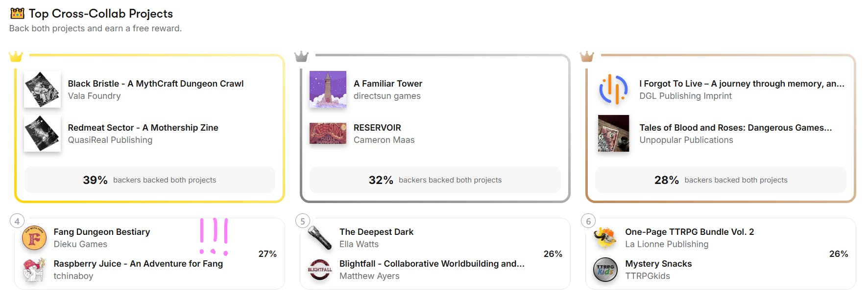Open Black Bristle - A MythCraft Dungeon Crawl

pos(155,84)
